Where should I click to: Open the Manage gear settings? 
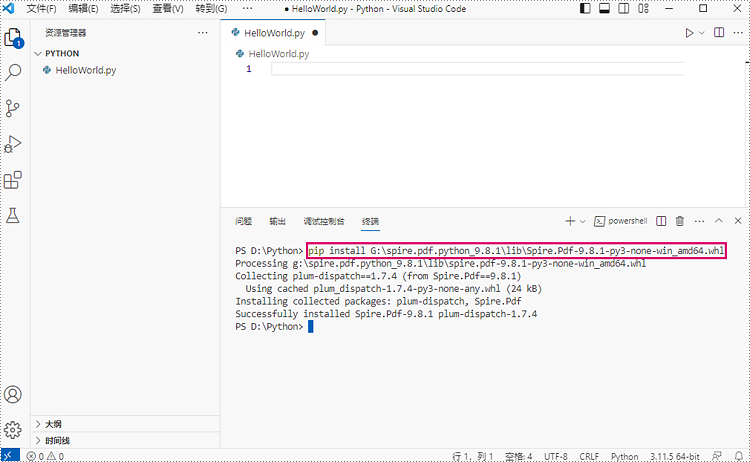coord(13,430)
